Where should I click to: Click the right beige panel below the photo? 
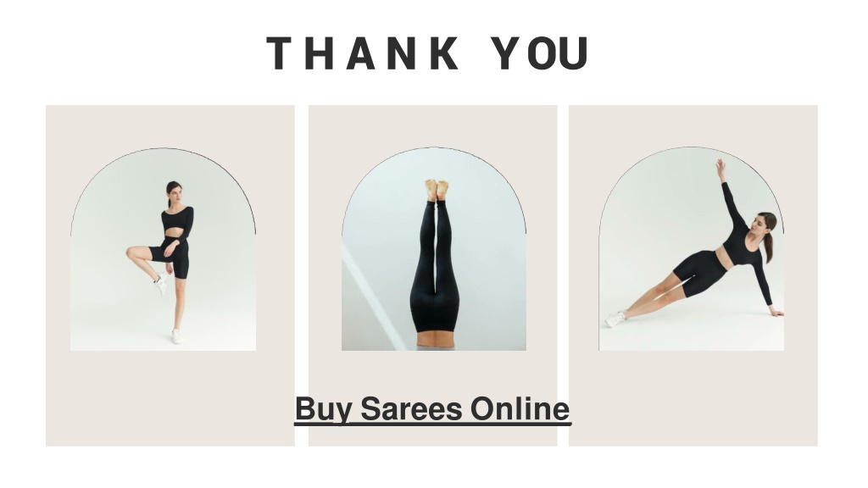693,398
